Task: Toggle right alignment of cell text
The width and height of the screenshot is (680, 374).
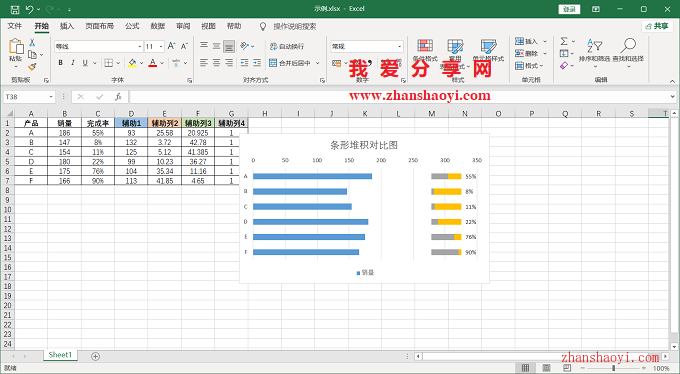Action: point(229,63)
